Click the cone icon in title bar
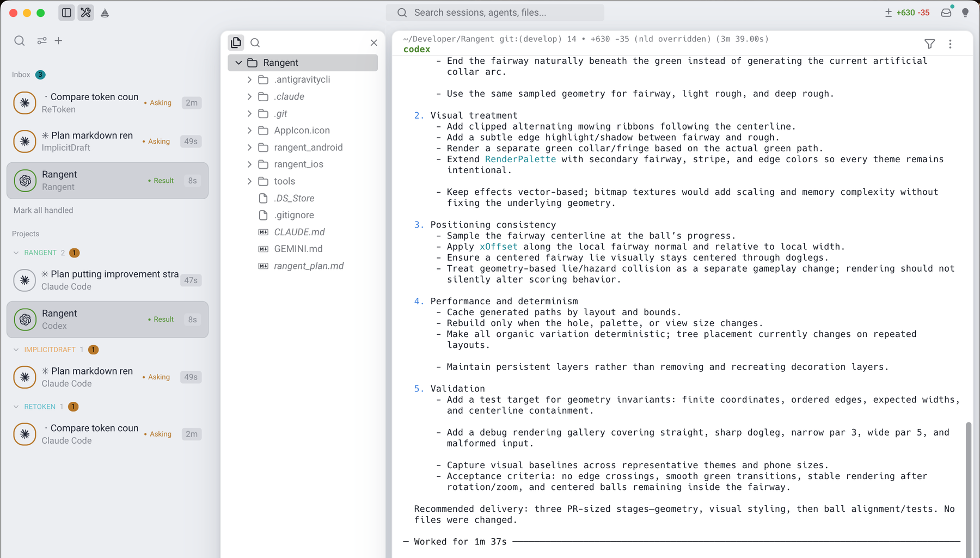This screenshot has height=558, width=980. [x=105, y=13]
